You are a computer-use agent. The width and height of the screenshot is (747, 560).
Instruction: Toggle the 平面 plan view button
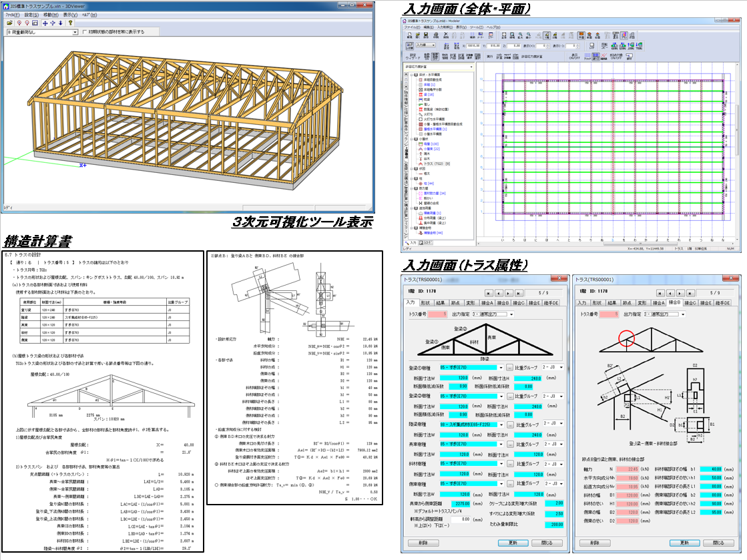581,36
